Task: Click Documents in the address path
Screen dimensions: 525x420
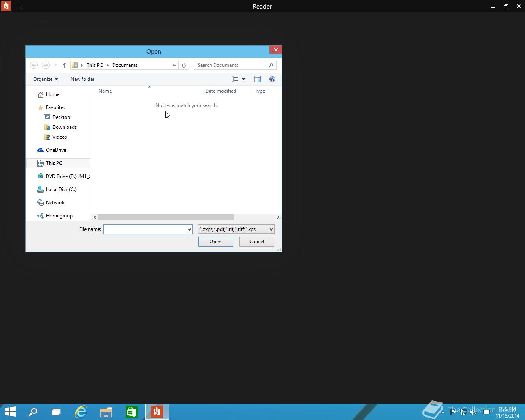Action: pyautogui.click(x=125, y=65)
